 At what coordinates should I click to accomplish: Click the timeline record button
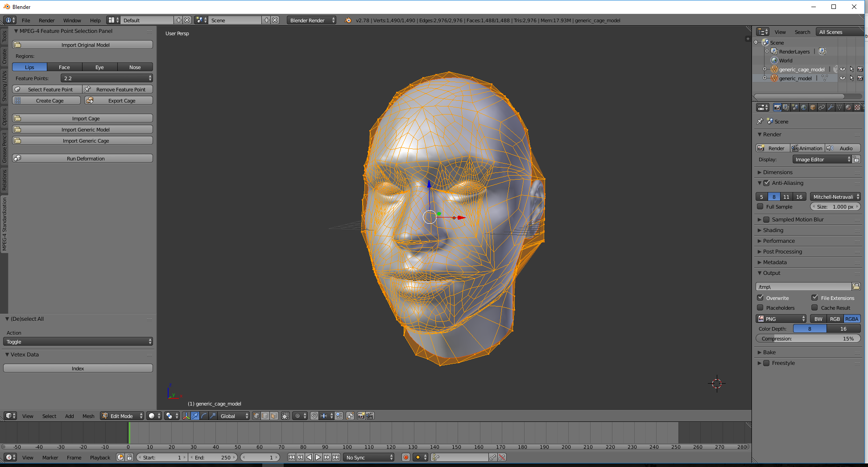406,457
